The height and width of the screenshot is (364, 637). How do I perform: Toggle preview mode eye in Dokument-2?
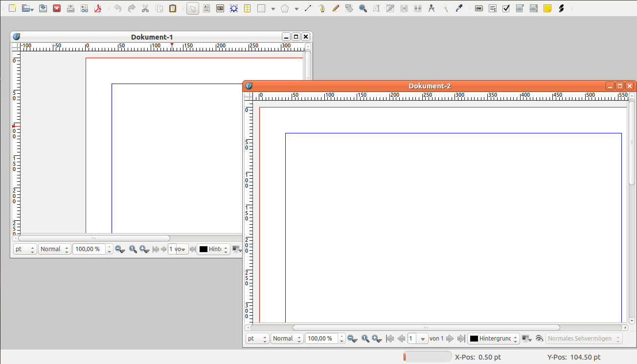pyautogui.click(x=539, y=339)
